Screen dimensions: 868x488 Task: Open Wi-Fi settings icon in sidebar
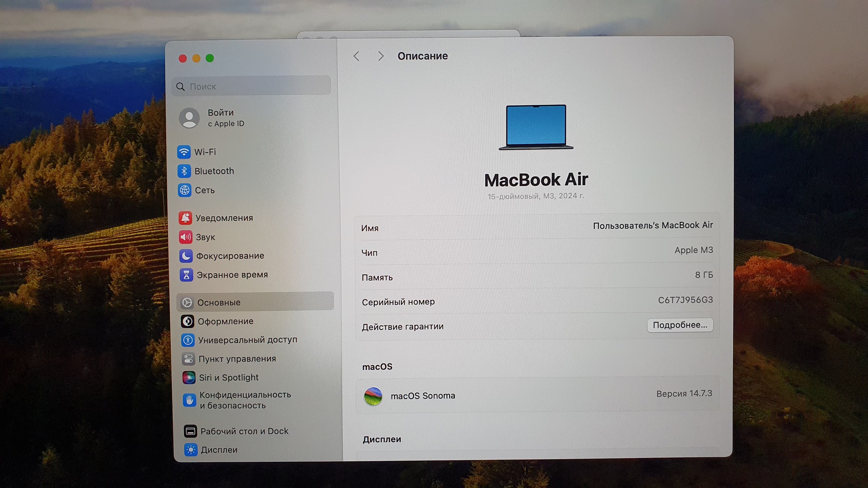pos(184,152)
